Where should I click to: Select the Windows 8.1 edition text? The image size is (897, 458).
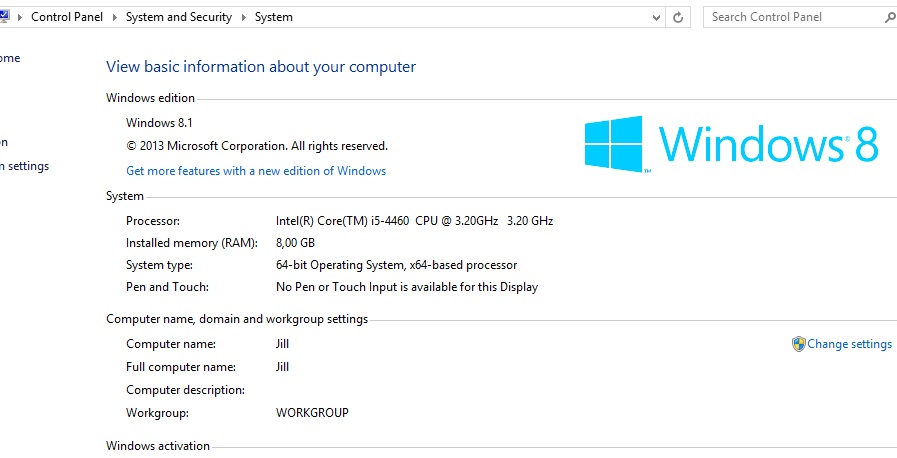pyautogui.click(x=159, y=123)
